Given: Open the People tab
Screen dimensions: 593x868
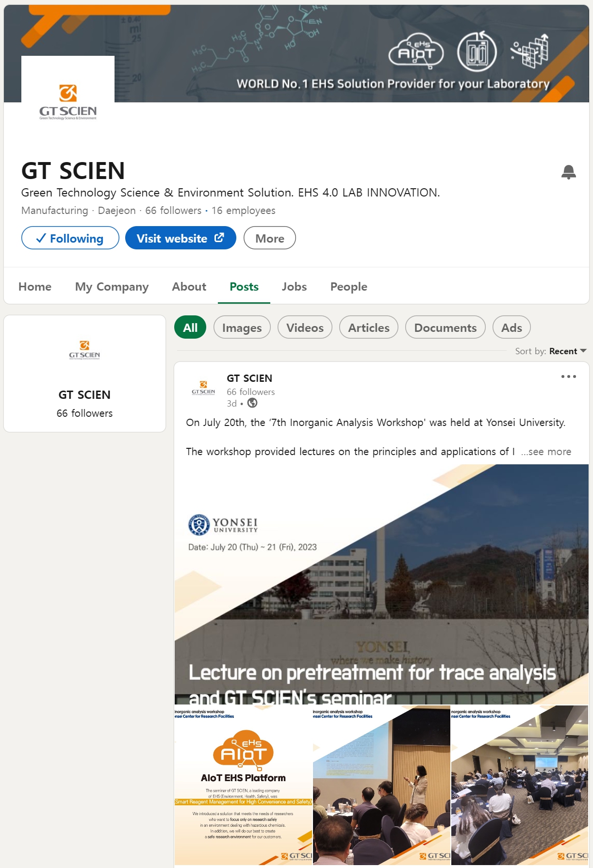Looking at the screenshot, I should tap(348, 287).
